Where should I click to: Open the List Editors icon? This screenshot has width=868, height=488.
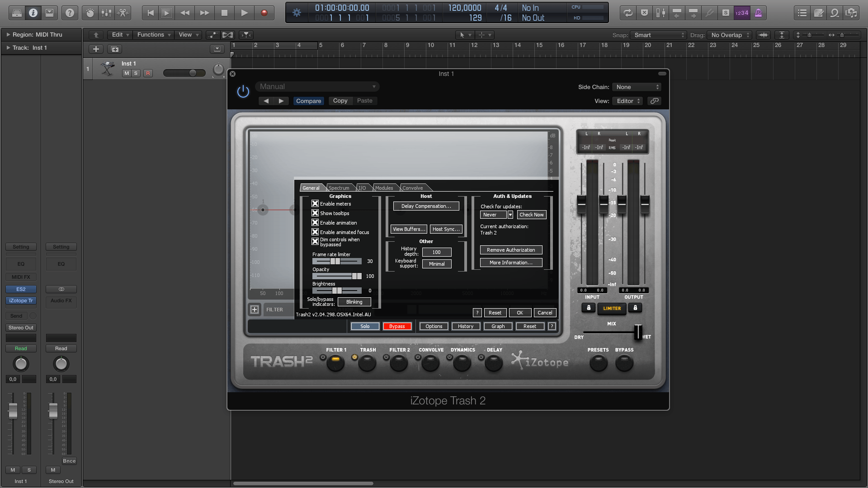tap(802, 13)
